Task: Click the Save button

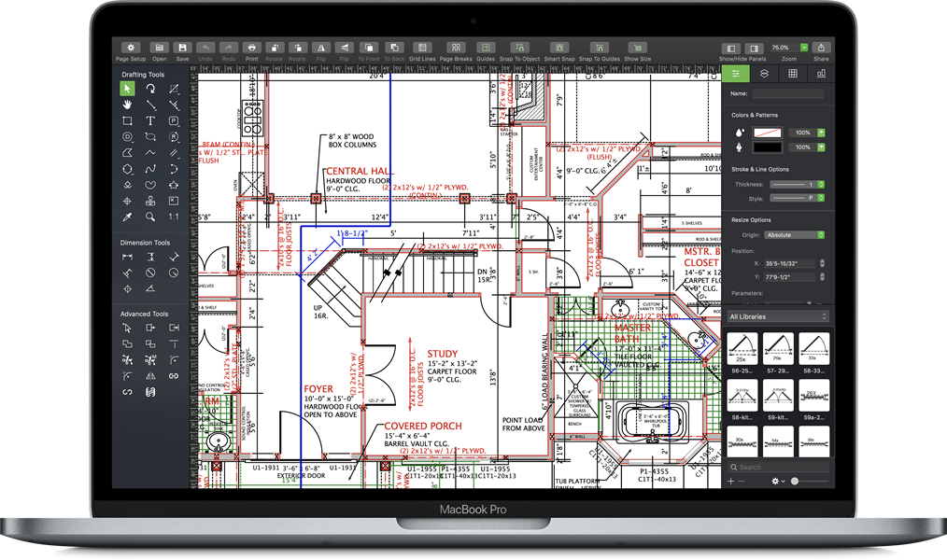Action: tap(181, 48)
